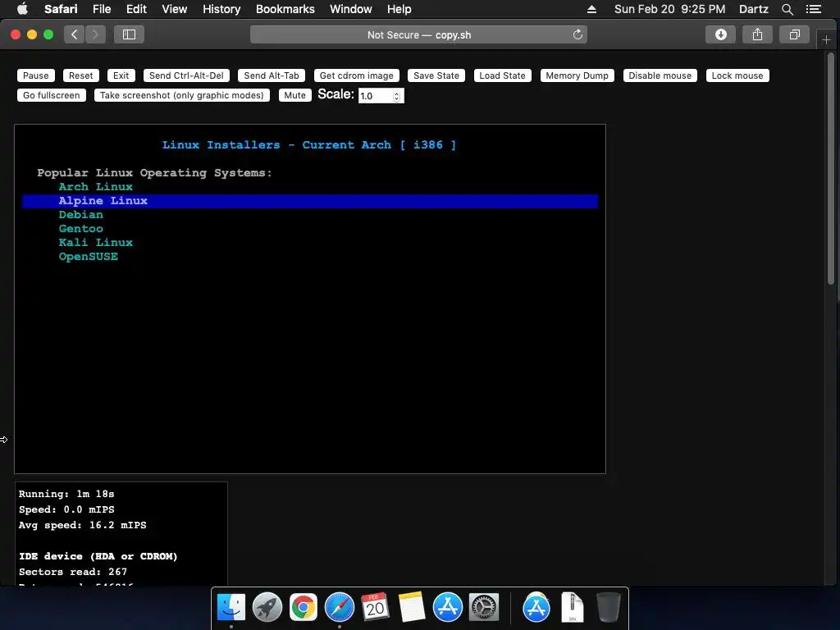
Task: Click the Load State button
Action: click(x=502, y=75)
